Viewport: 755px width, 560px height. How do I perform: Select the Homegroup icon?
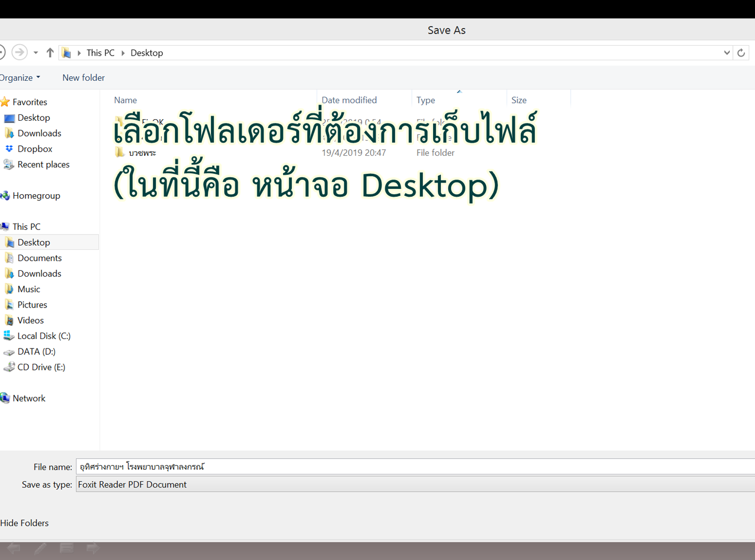pyautogui.click(x=37, y=195)
